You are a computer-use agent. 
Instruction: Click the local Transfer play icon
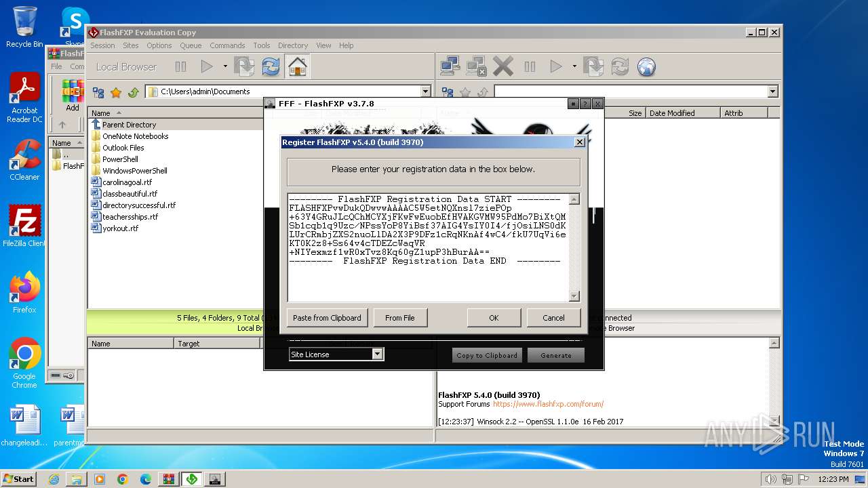207,66
